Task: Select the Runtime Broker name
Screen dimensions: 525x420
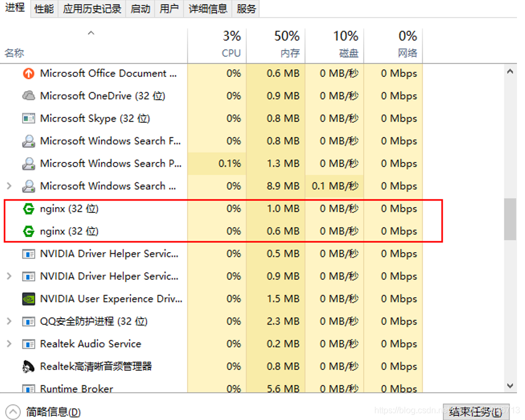Action: pyautogui.click(x=77, y=389)
